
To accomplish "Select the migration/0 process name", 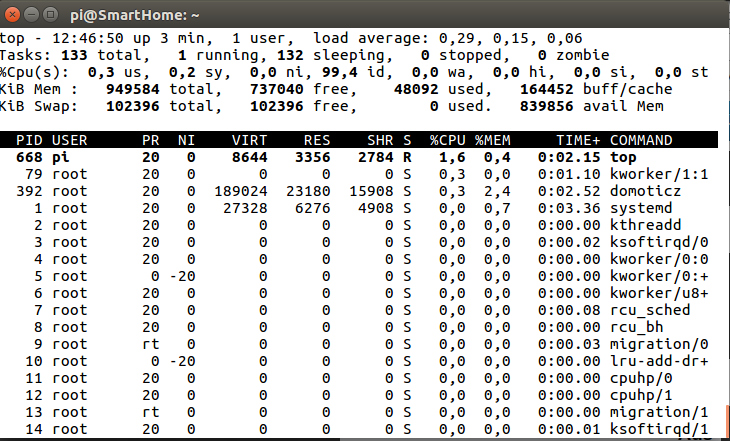I will click(x=659, y=344).
